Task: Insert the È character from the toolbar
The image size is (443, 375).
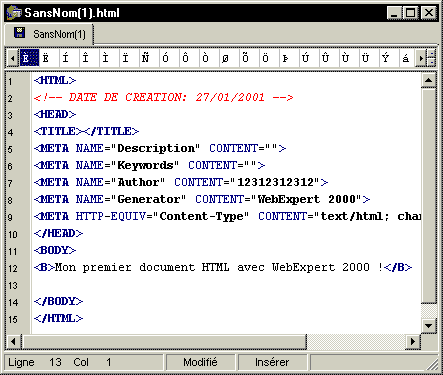Action: click(x=29, y=58)
